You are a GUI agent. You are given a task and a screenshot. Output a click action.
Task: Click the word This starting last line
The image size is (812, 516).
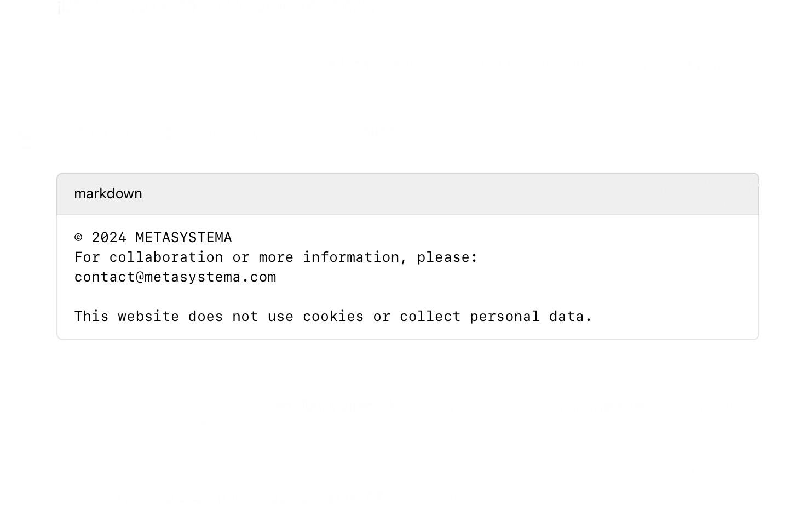click(x=91, y=317)
